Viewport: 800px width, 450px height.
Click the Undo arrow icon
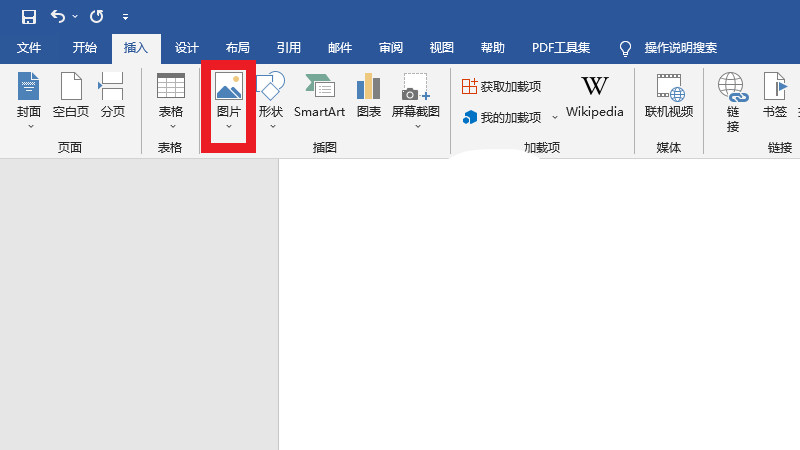(x=58, y=17)
